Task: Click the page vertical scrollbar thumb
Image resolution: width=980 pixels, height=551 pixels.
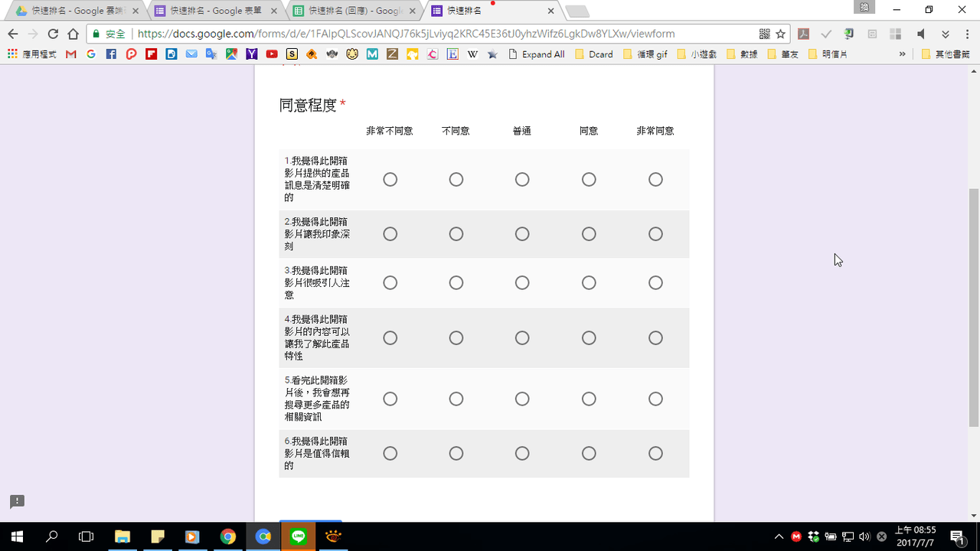Action: (x=974, y=306)
